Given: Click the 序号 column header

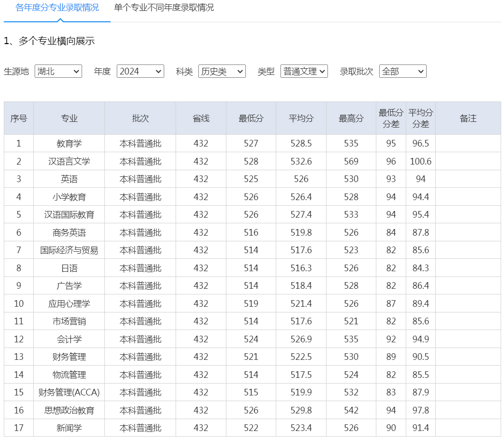Looking at the screenshot, I should (19, 118).
